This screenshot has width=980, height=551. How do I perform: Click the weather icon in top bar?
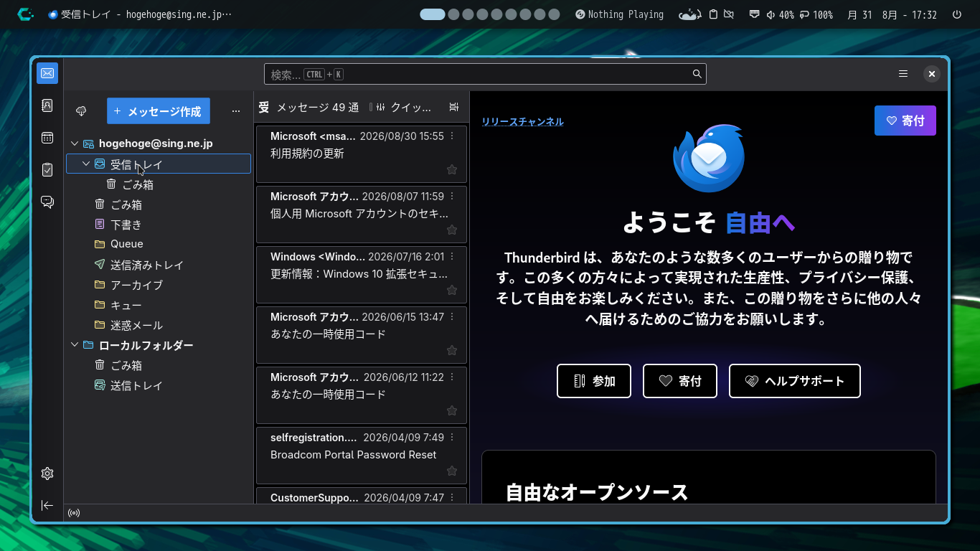[x=689, y=14]
